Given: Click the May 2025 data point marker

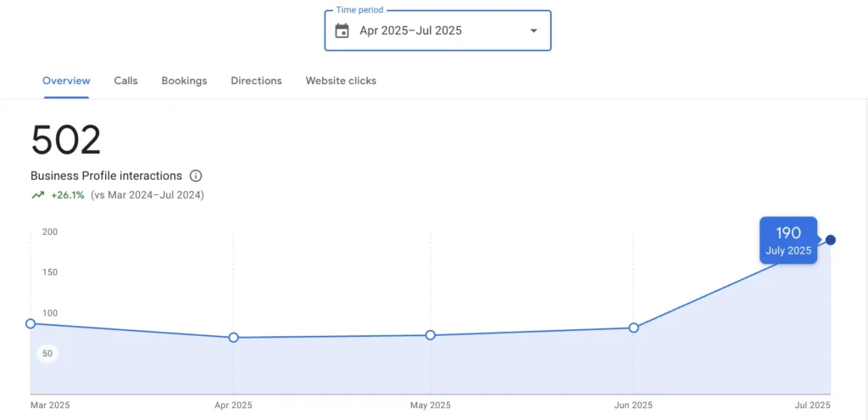Looking at the screenshot, I should tap(431, 335).
